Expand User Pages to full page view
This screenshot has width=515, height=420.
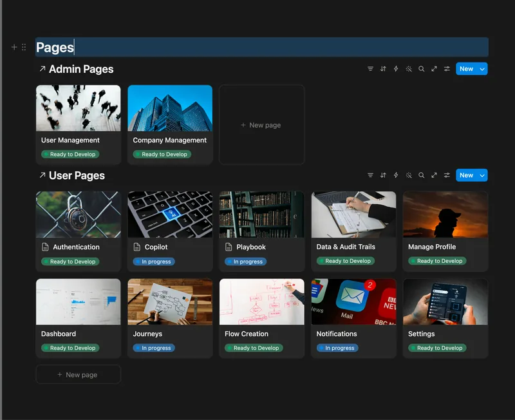434,175
